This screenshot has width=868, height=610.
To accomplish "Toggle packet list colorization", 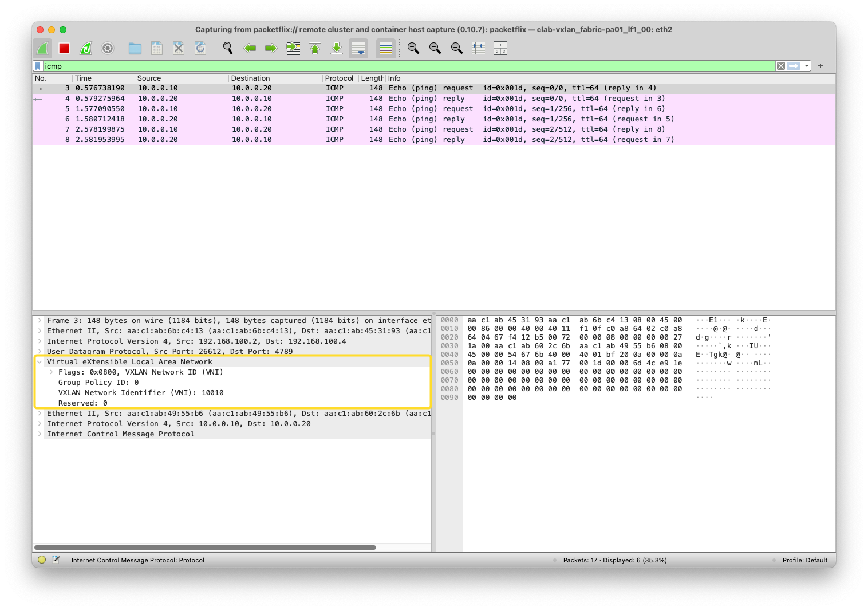I will click(385, 48).
